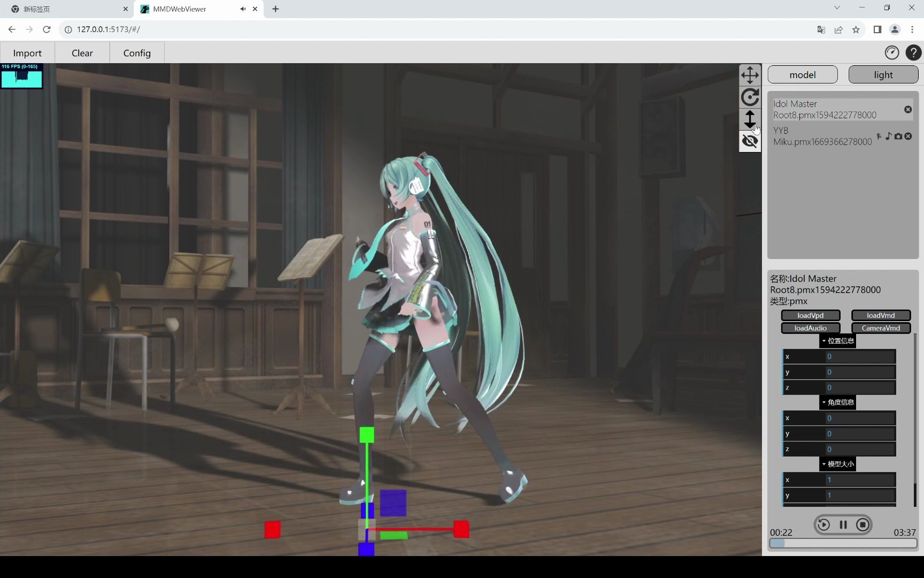Select the scale gizmo tool
Viewport: 924px width, 578px height.
click(x=750, y=119)
